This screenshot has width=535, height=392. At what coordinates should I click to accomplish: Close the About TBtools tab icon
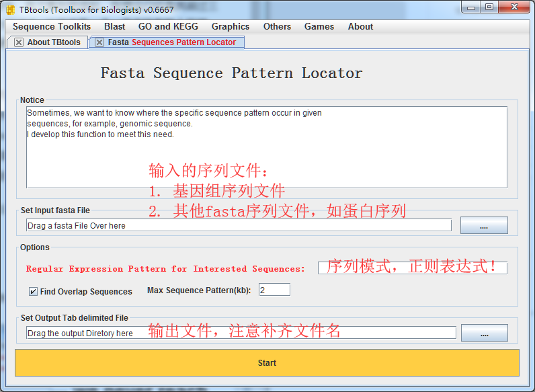click(x=19, y=42)
